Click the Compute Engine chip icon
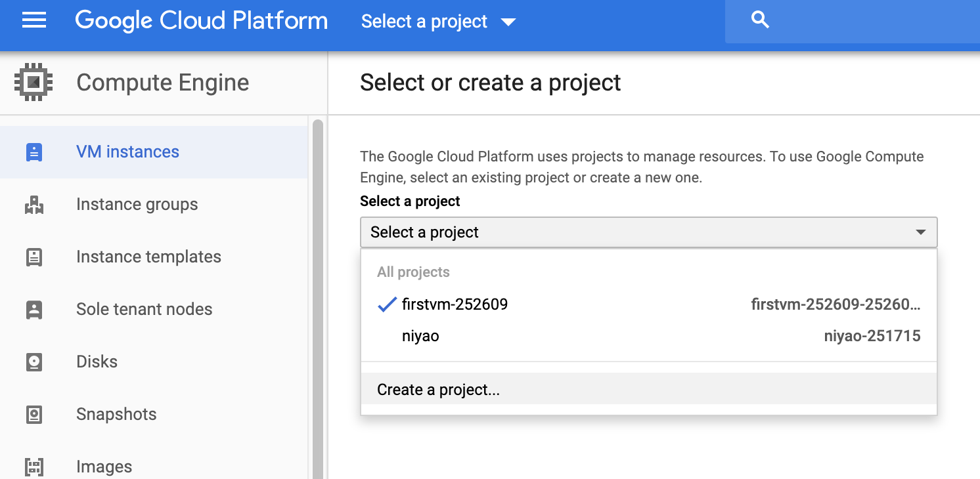 click(33, 82)
